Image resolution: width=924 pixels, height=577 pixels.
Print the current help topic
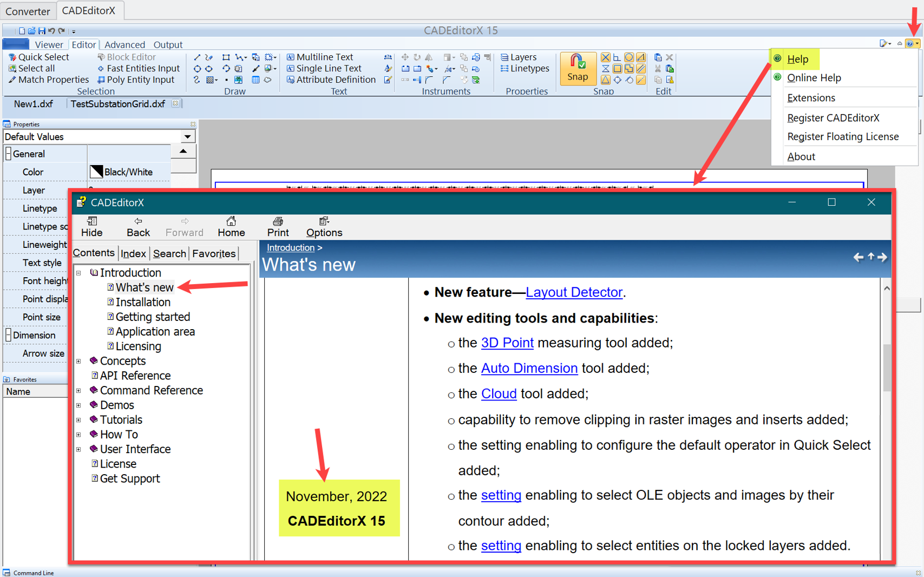click(278, 227)
